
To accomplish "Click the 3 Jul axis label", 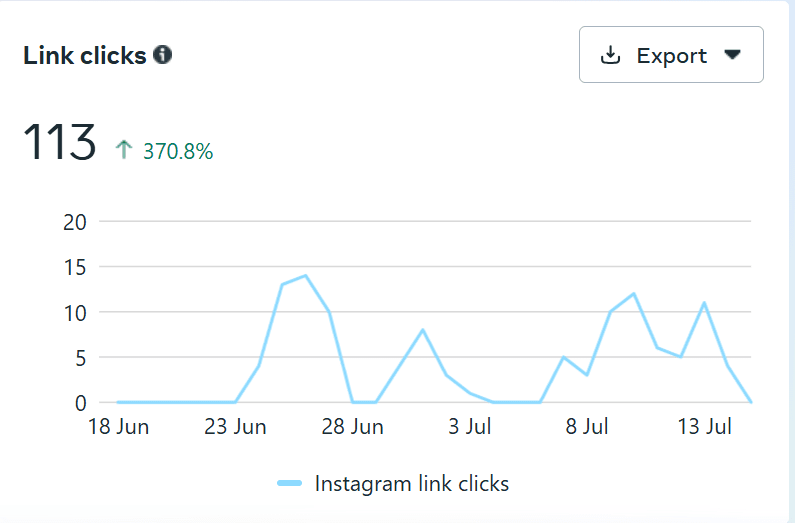I will 470,427.
